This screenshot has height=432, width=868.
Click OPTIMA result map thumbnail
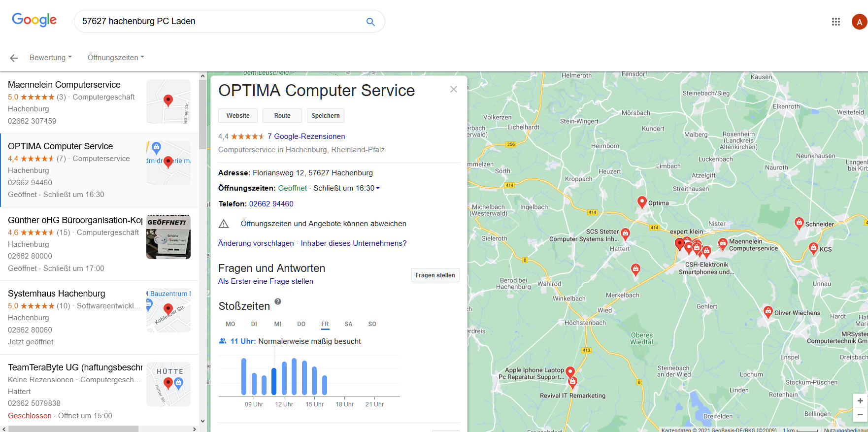point(168,163)
